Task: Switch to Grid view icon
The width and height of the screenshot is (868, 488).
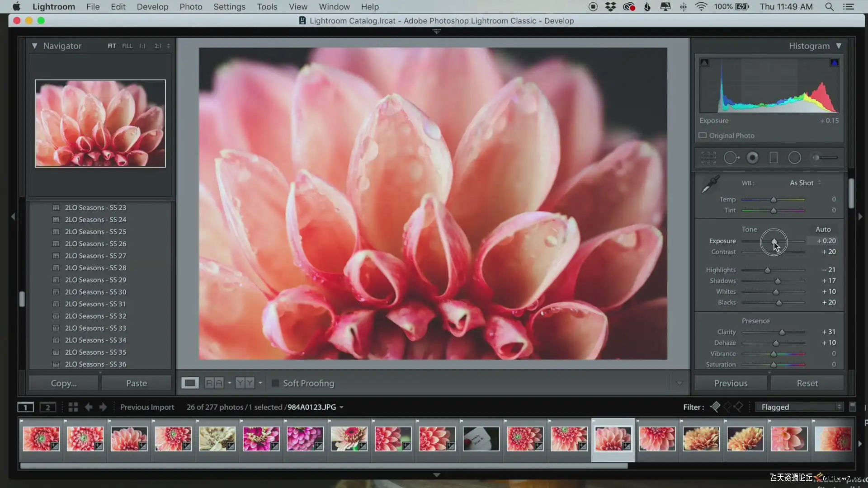Action: tap(73, 407)
